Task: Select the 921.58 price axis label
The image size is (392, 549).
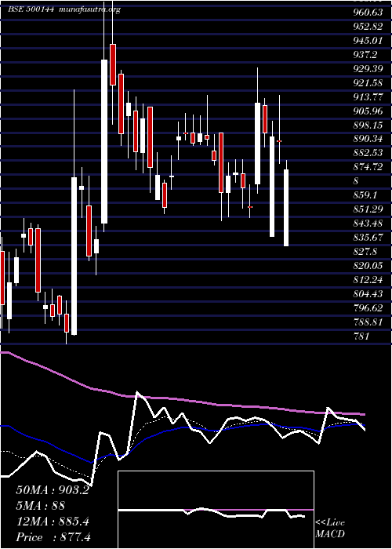Action: pos(368,83)
